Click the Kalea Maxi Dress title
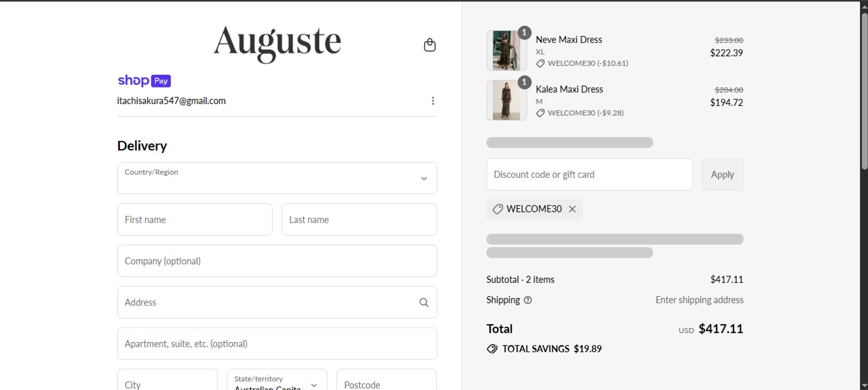The width and height of the screenshot is (868, 390). 569,89
